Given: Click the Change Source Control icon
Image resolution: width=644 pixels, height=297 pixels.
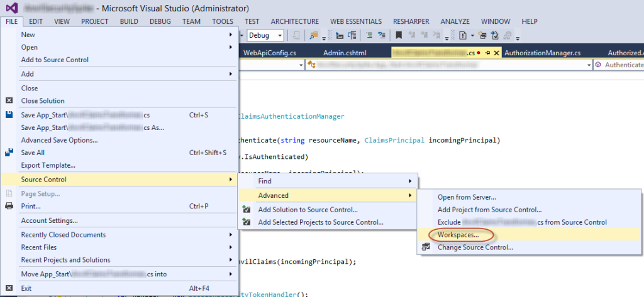Looking at the screenshot, I should (426, 247).
